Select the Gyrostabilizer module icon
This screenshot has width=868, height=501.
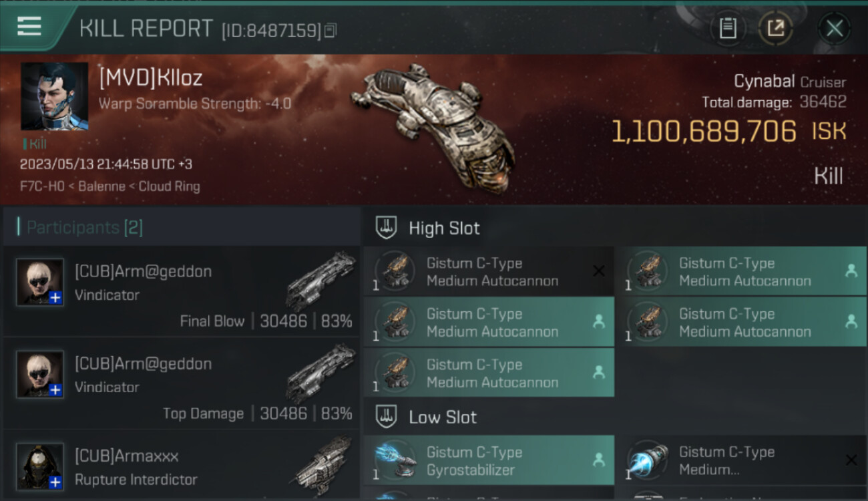click(x=395, y=460)
